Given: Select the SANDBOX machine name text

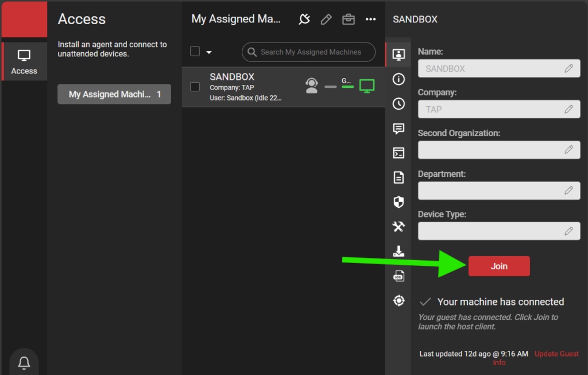Looking at the screenshot, I should coord(232,77).
